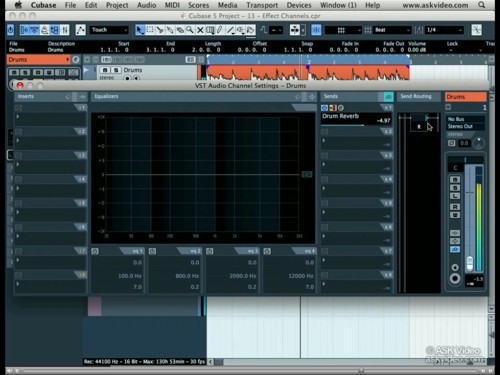Select the Line tool
Image resolution: width=500 pixels, height=375 pixels.
click(231, 30)
